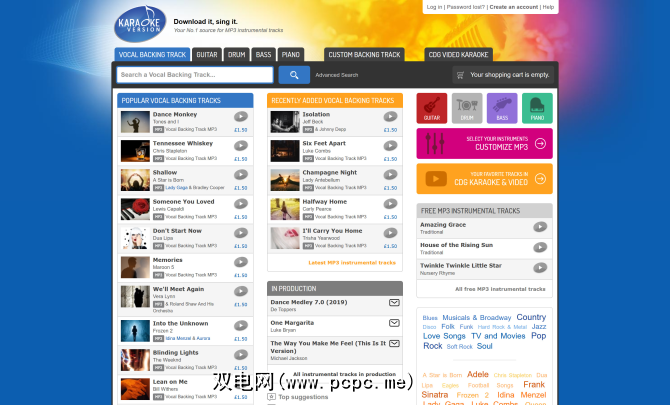Image resolution: width=670 pixels, height=405 pixels.
Task: Focus the Search a Vocal Backing Track field
Action: (195, 75)
